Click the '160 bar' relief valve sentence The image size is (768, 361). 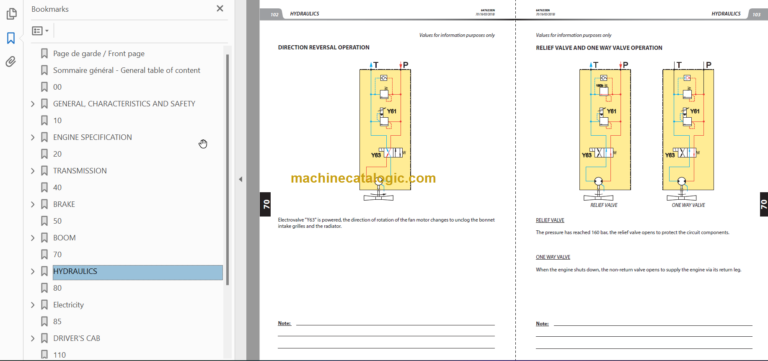632,232
